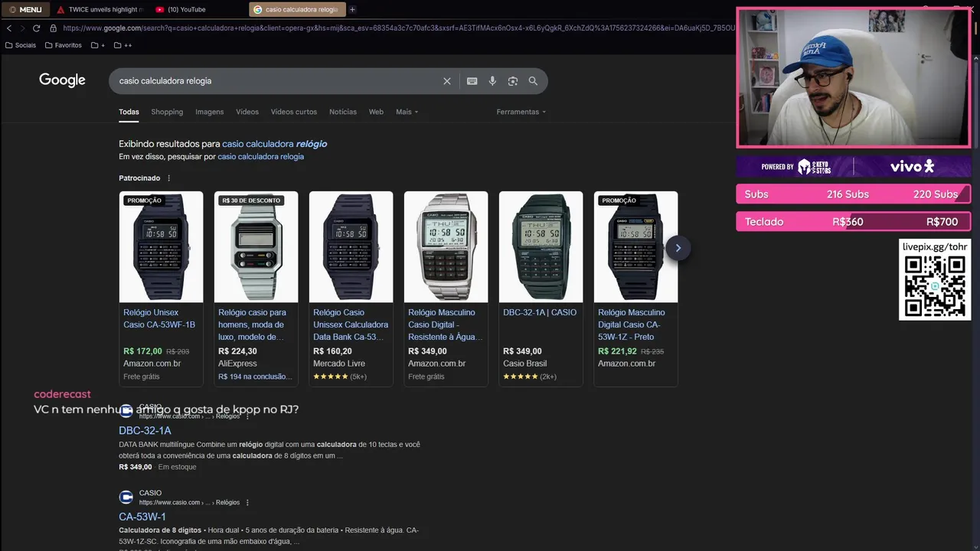
Task: Reload the page with refresh icon
Action: 37,28
